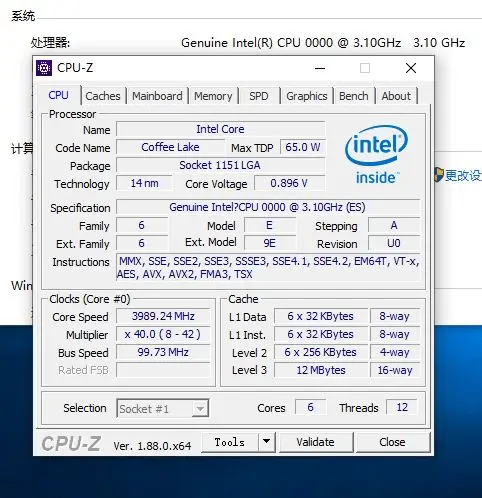The width and height of the screenshot is (482, 498).
Task: Go to the SPD tab
Action: (259, 96)
